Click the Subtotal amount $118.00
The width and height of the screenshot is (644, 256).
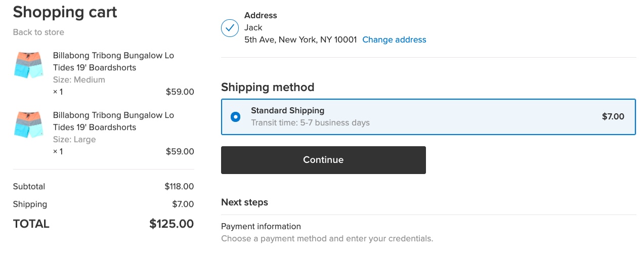(179, 186)
